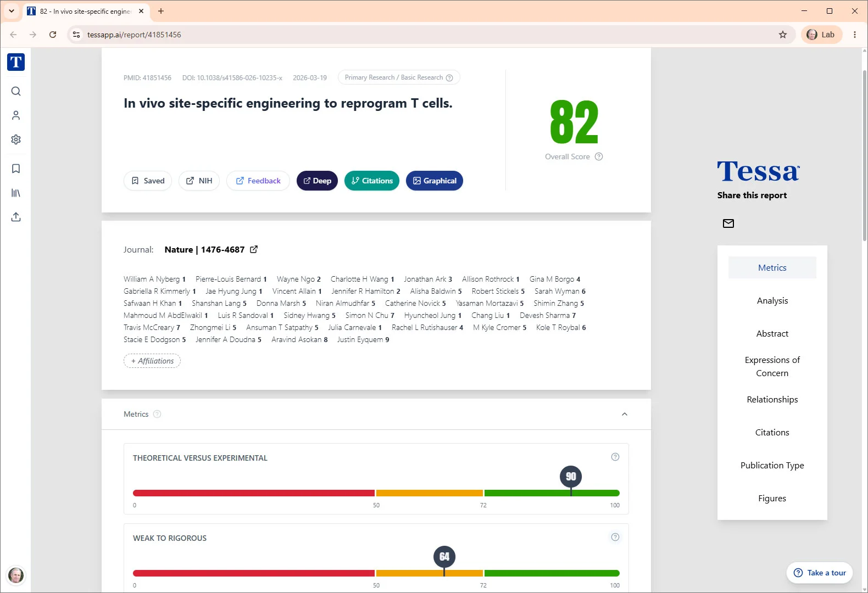Open the Chrome three-dot menu
The width and height of the screenshot is (868, 593).
click(855, 35)
